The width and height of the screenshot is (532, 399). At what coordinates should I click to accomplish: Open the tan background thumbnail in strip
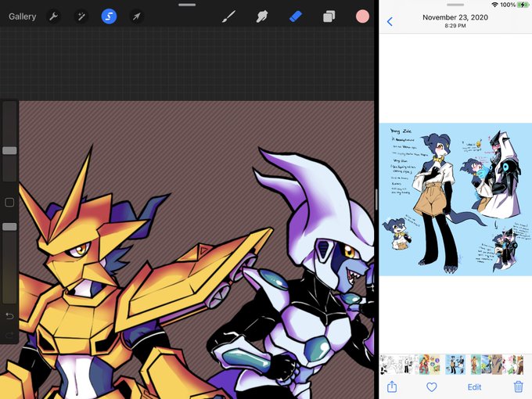coord(497,365)
